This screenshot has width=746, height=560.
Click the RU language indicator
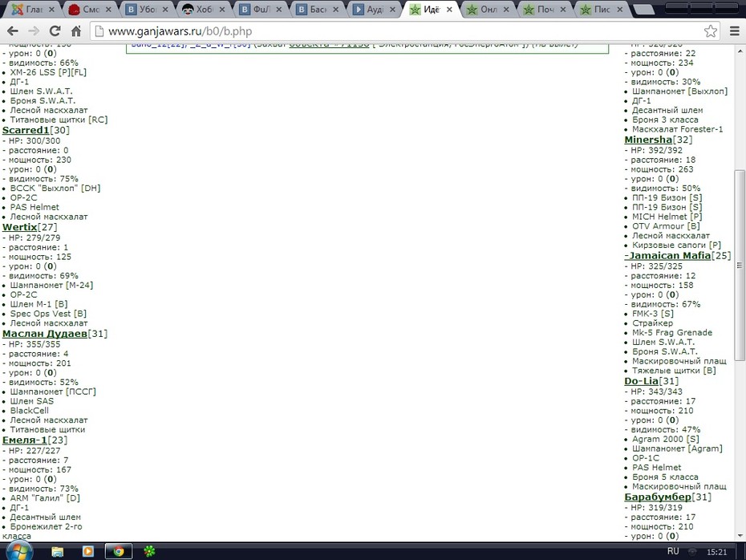[673, 551]
